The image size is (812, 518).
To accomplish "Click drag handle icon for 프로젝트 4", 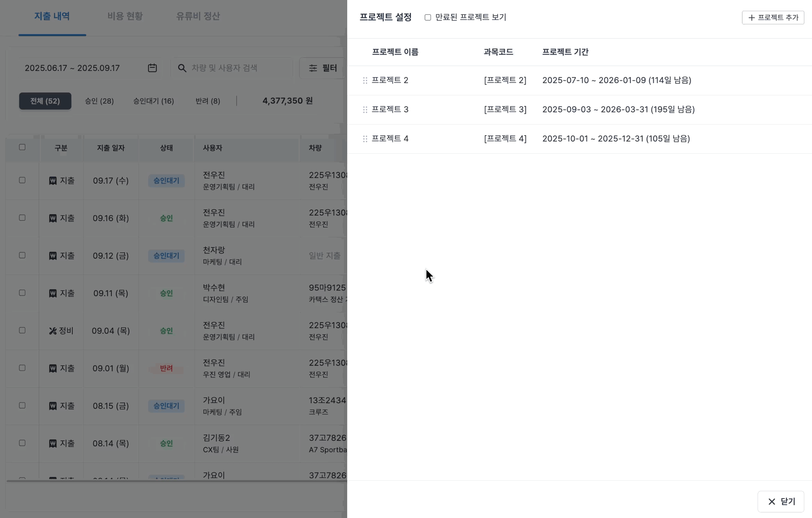I will [x=365, y=139].
